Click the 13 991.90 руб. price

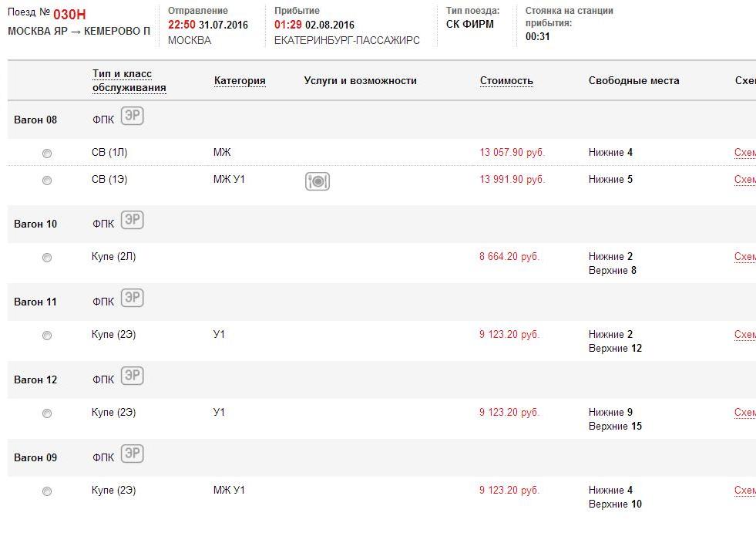pos(512,180)
